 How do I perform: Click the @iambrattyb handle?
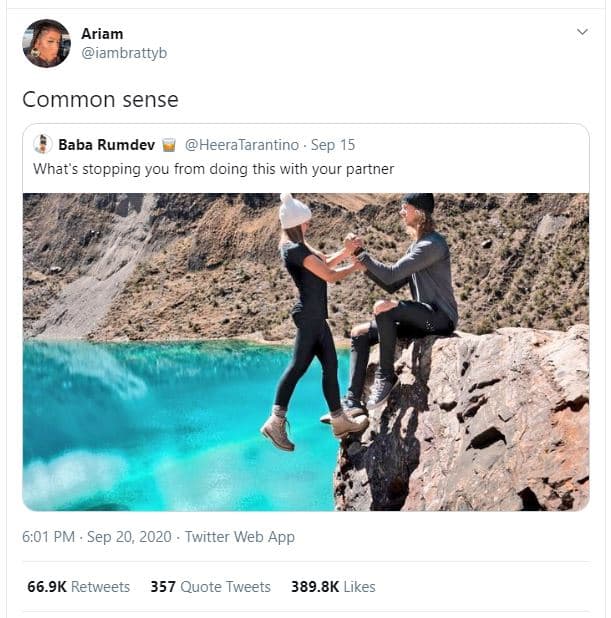pyautogui.click(x=124, y=53)
